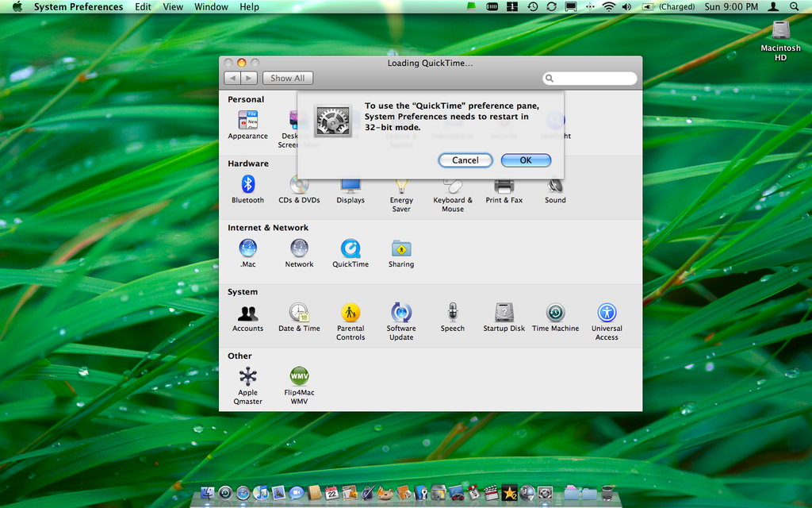Open the Window menu

pyautogui.click(x=211, y=6)
